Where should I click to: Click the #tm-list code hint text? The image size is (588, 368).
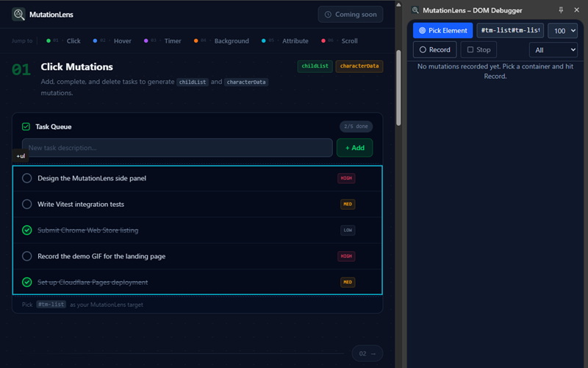(51, 304)
